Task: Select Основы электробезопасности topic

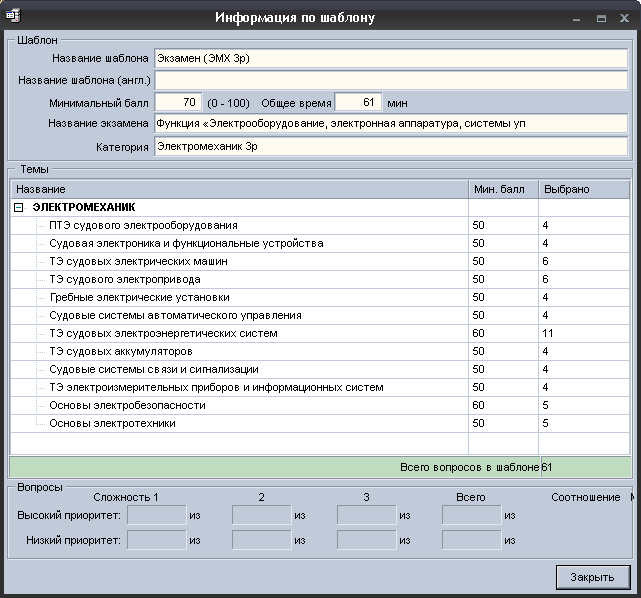Action: tap(127, 405)
